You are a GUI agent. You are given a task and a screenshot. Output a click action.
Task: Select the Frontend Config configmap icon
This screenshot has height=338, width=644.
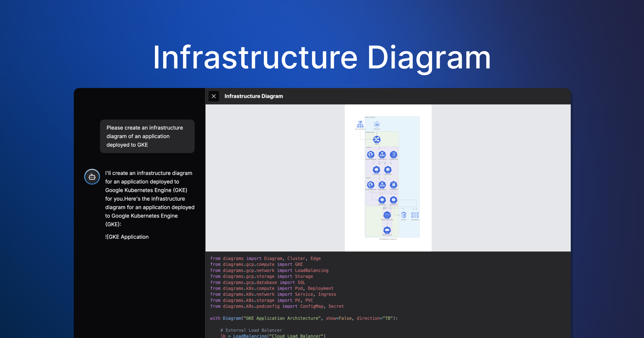[x=393, y=155]
